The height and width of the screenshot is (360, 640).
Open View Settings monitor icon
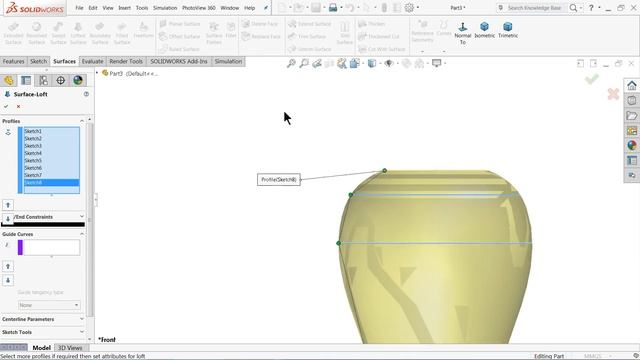[x=437, y=63]
